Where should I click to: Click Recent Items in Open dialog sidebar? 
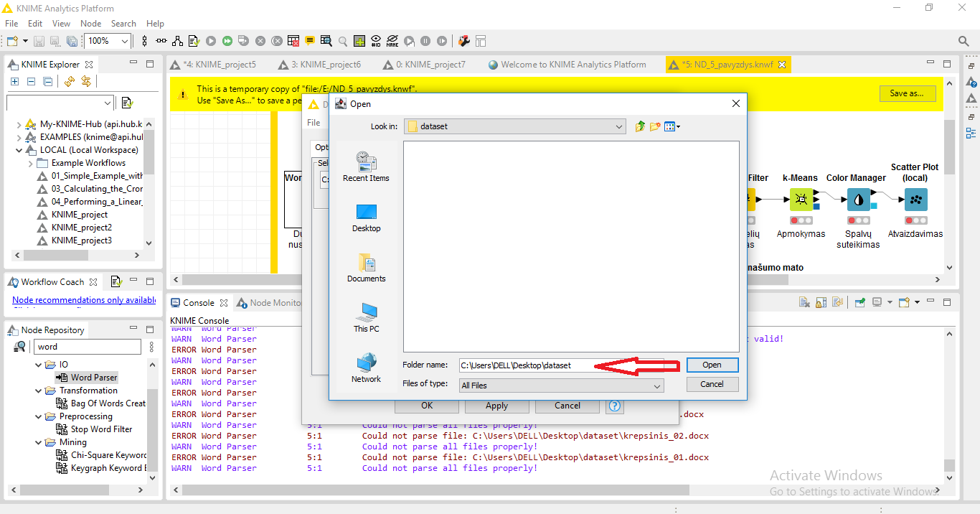366,167
